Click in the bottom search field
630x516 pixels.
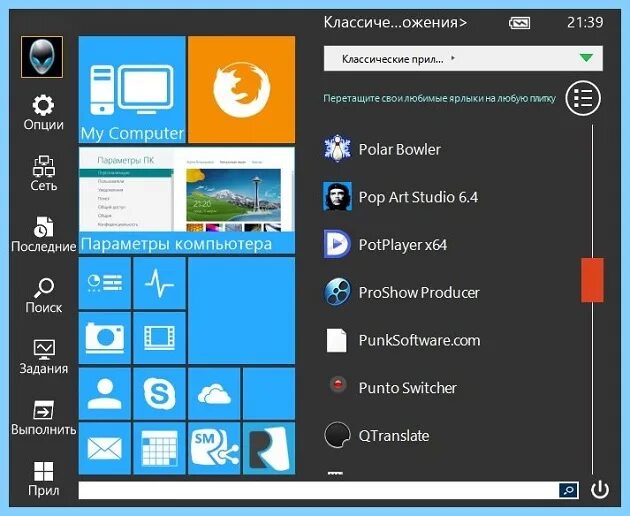(318, 490)
